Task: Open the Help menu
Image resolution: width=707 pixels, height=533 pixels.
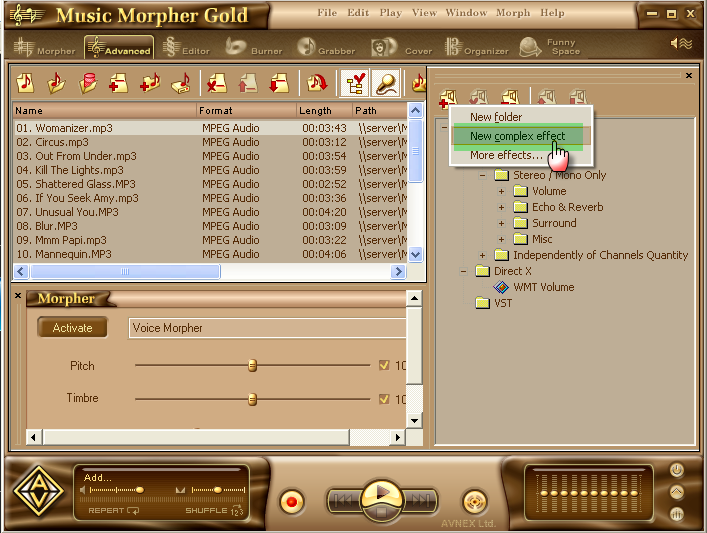Action: (x=552, y=13)
